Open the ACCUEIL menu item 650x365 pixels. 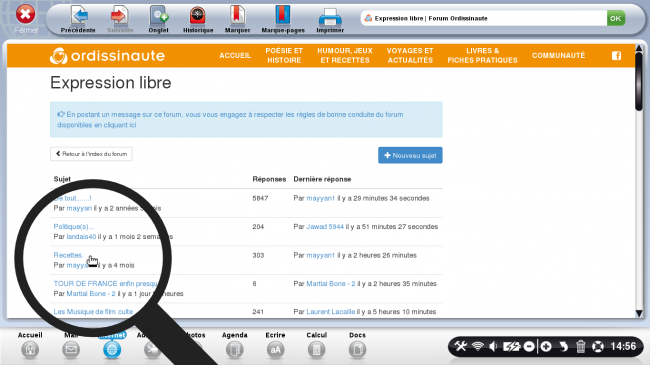(235, 56)
